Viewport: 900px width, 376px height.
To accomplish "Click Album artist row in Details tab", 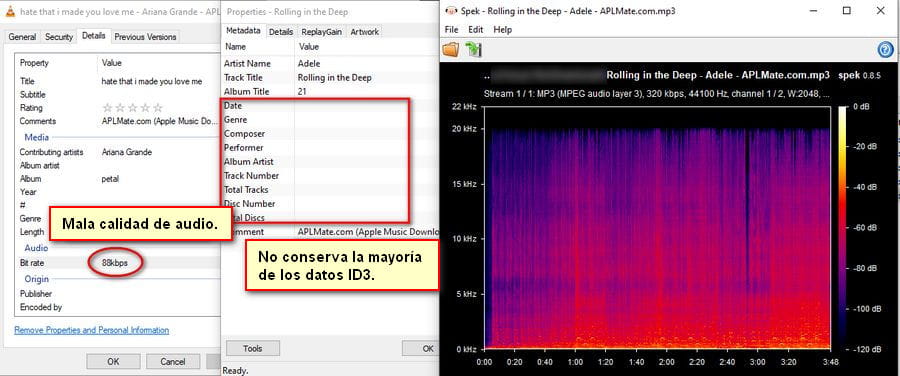I will point(117,165).
